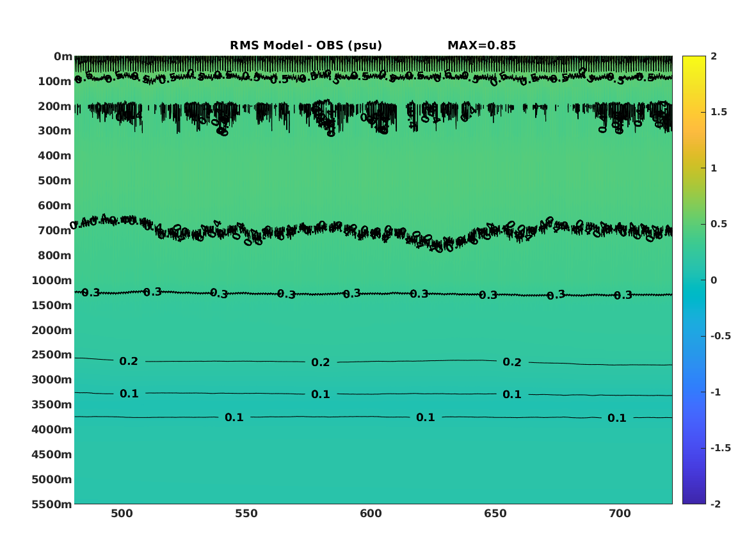Click the '4000m' depth axis label

(x=52, y=429)
